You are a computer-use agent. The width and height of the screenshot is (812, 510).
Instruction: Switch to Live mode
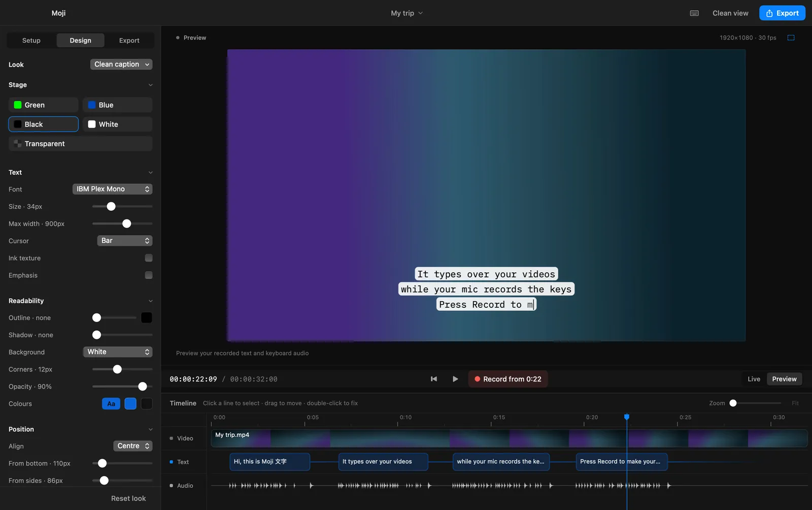pyautogui.click(x=754, y=379)
